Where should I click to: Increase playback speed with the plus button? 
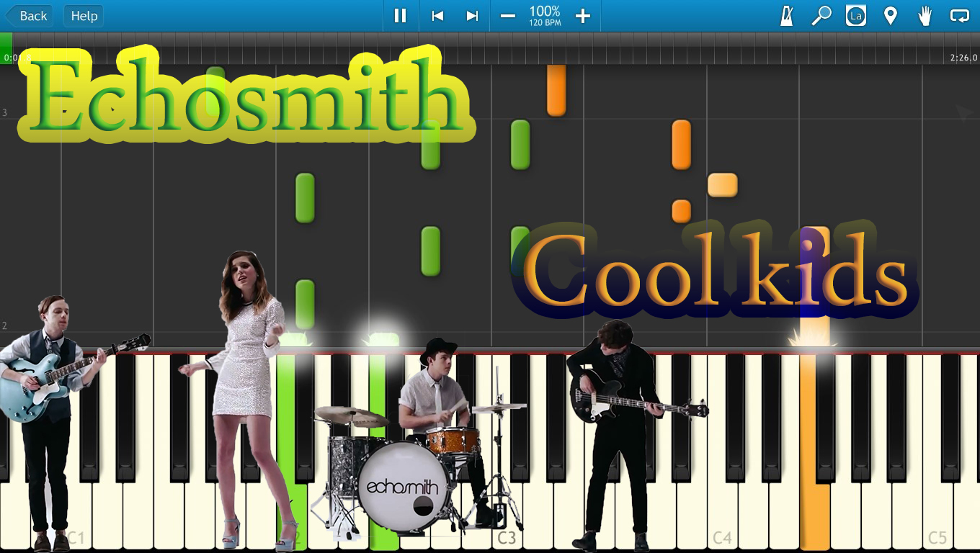tap(583, 16)
